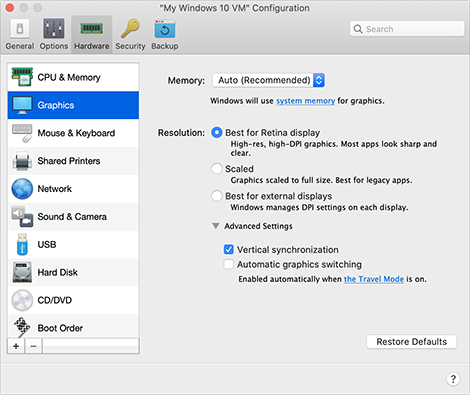
Task: Click the Restore Defaults button
Action: (x=412, y=342)
